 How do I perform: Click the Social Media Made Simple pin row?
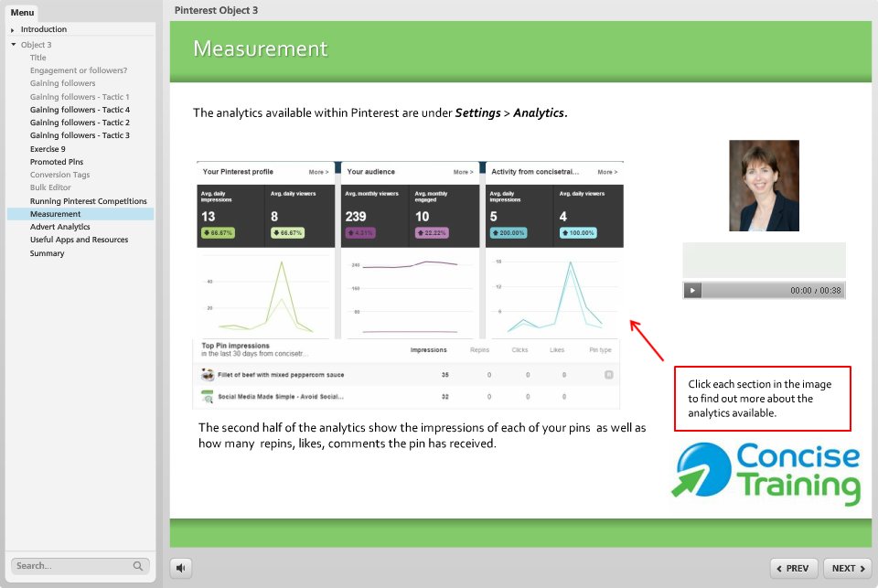(407, 397)
